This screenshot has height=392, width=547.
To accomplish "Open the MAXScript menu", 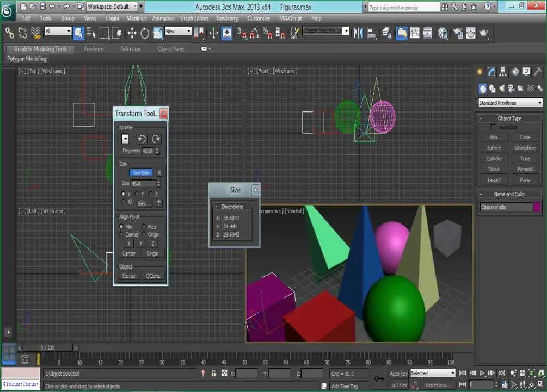I will pos(290,18).
